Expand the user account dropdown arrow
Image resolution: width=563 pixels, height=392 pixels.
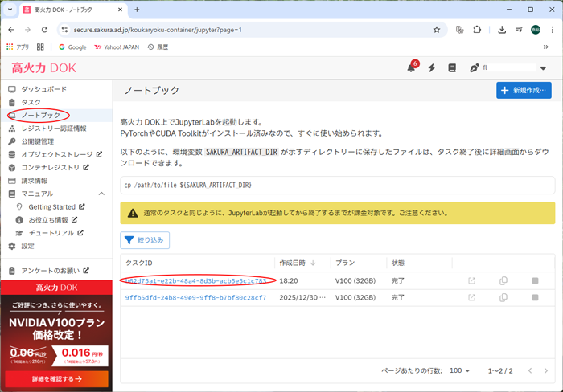[543, 68]
